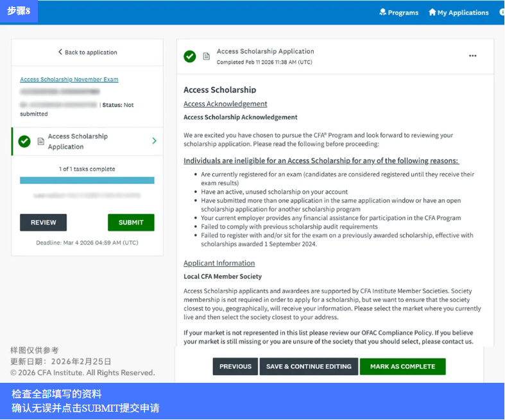
Task: Open the three-dot more options menu
Action: tap(473, 56)
